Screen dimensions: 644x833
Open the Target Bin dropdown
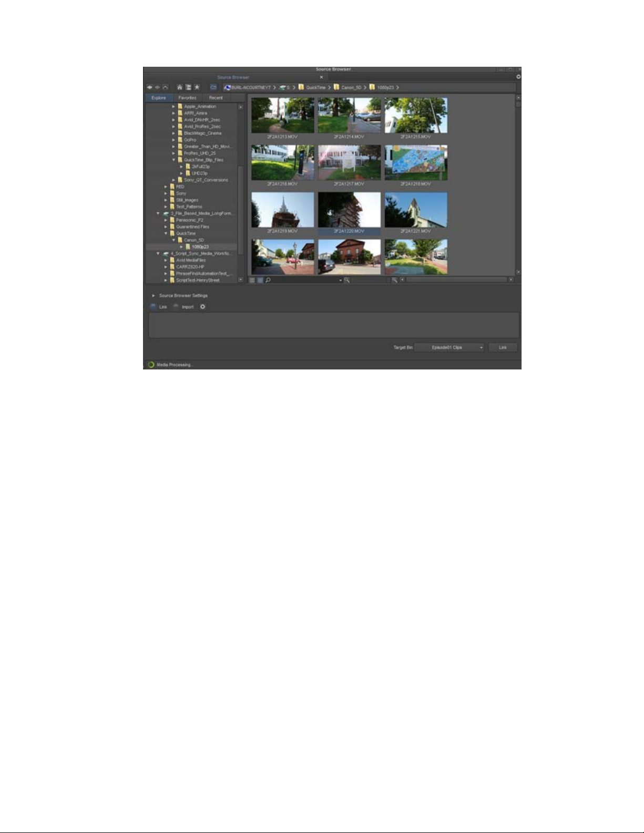449,347
